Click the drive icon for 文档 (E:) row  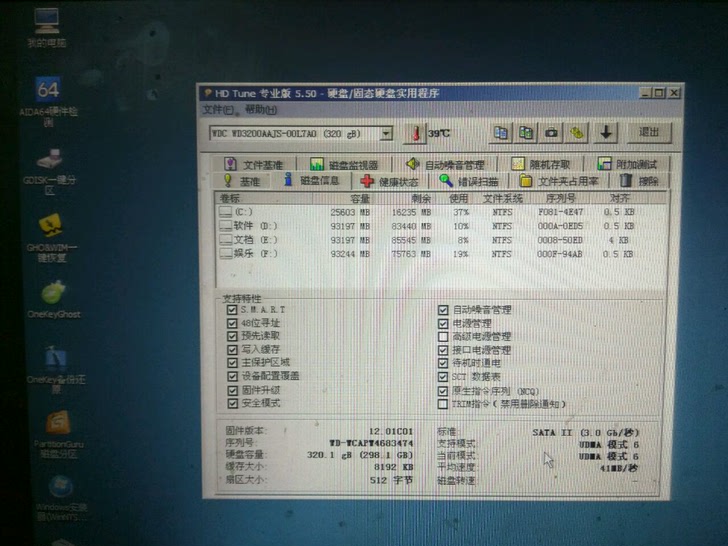[x=226, y=240]
